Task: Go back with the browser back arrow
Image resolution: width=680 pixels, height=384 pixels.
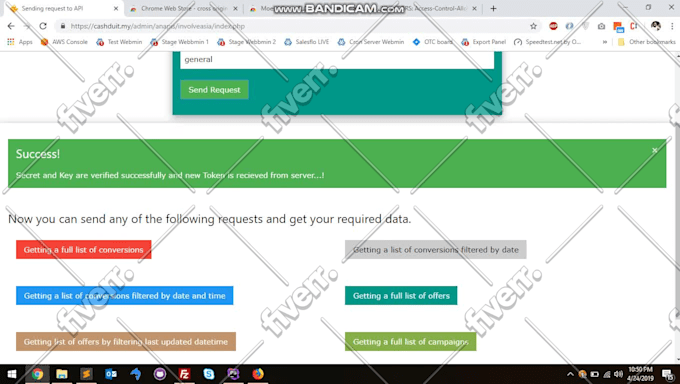Action: tap(11, 26)
